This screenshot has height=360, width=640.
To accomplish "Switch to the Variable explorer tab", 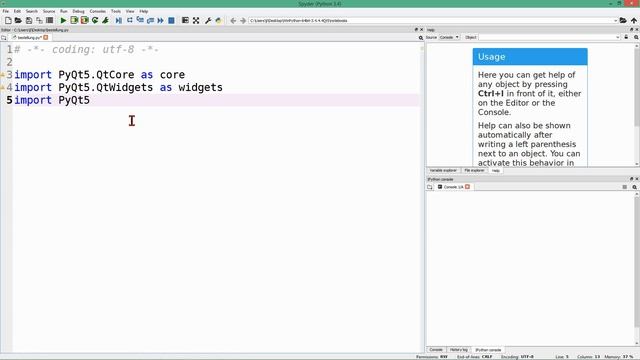I will pyautogui.click(x=443, y=171).
